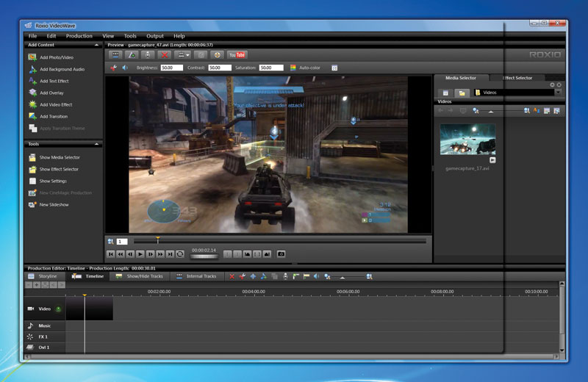The width and height of the screenshot is (588, 382).
Task: Open the Production menu
Action: [x=79, y=36]
